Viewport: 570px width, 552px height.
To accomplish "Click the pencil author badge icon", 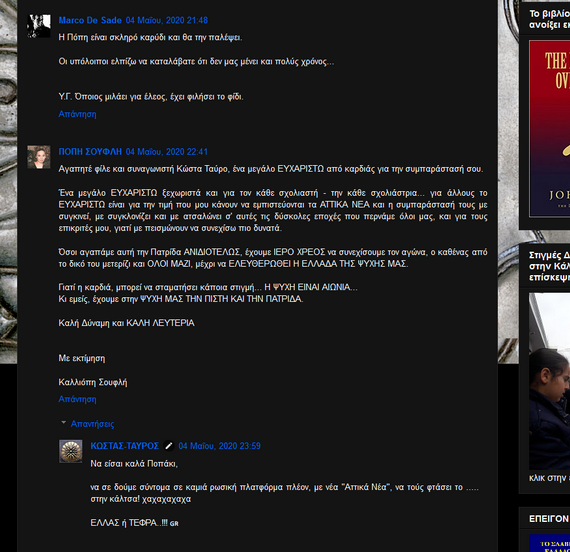I will click(169, 446).
